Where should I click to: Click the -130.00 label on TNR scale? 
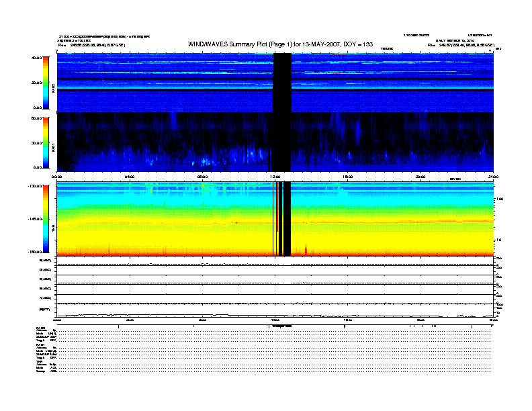coord(36,186)
